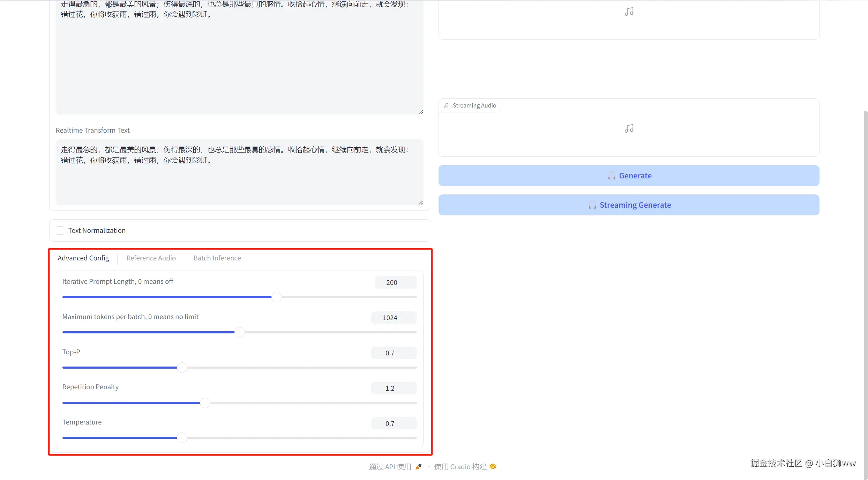868x480 pixels.
Task: Click the Temperature slider handle
Action: click(182, 437)
